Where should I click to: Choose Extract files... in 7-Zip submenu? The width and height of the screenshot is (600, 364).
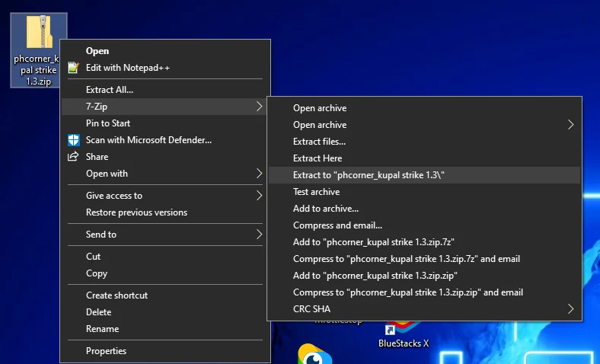tap(424, 142)
